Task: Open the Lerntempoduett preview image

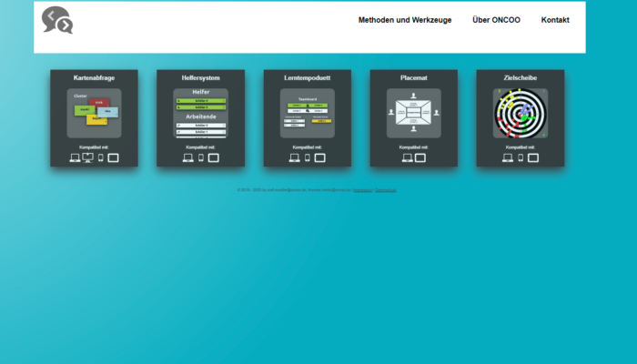Action: (x=308, y=113)
